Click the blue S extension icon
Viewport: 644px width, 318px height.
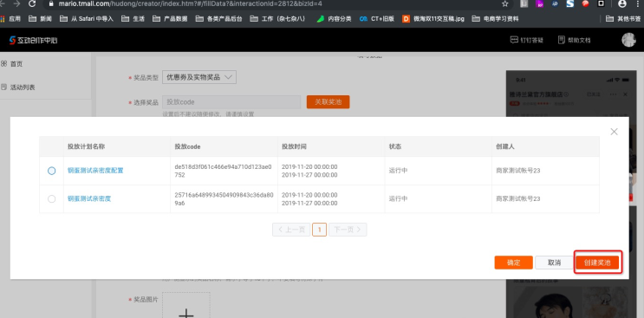click(569, 3)
